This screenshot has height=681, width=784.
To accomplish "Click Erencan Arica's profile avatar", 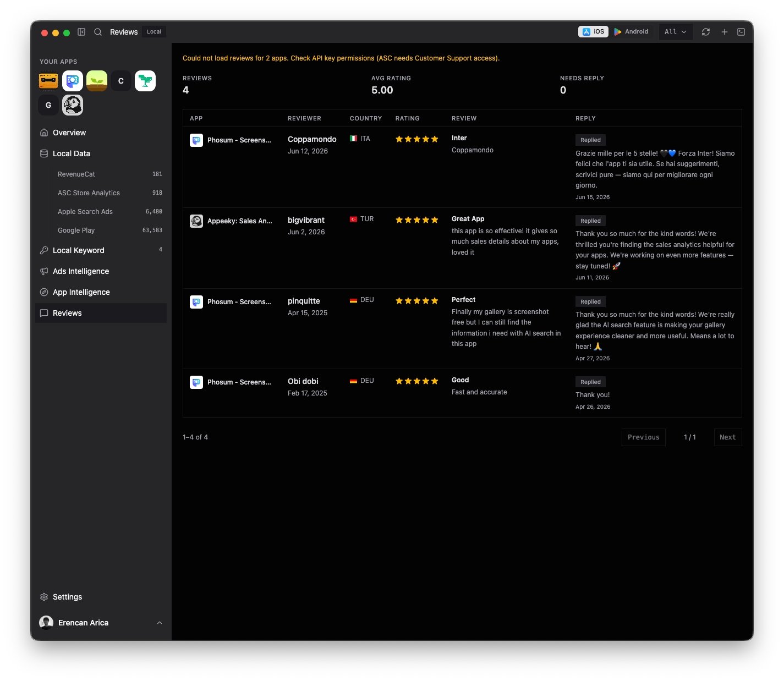I will point(46,623).
